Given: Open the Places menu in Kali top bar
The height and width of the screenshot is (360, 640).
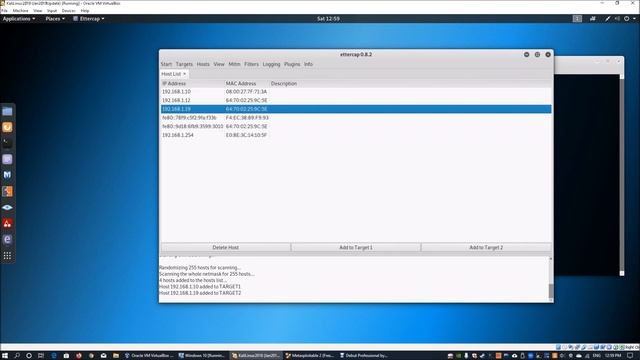Looking at the screenshot, I should 55,18.
